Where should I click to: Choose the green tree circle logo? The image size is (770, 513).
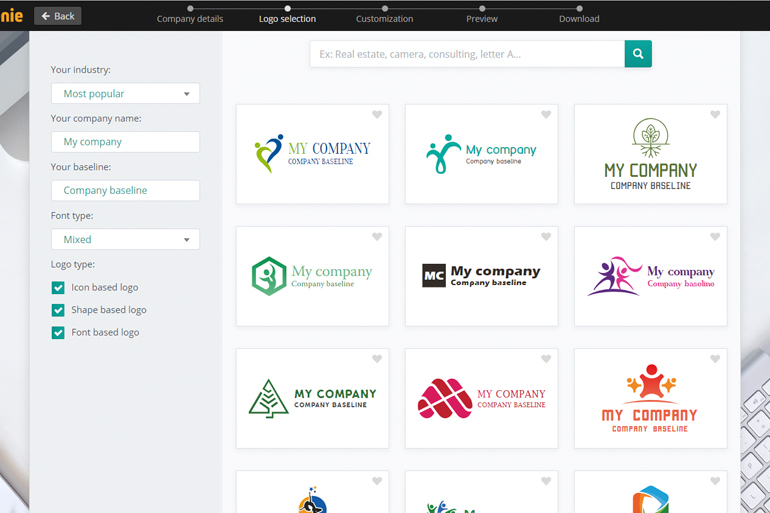[x=651, y=154]
